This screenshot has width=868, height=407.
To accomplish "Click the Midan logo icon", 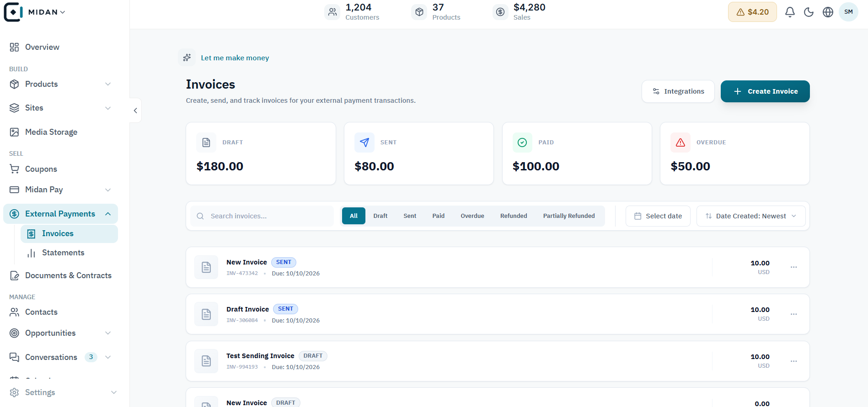I will (x=13, y=12).
